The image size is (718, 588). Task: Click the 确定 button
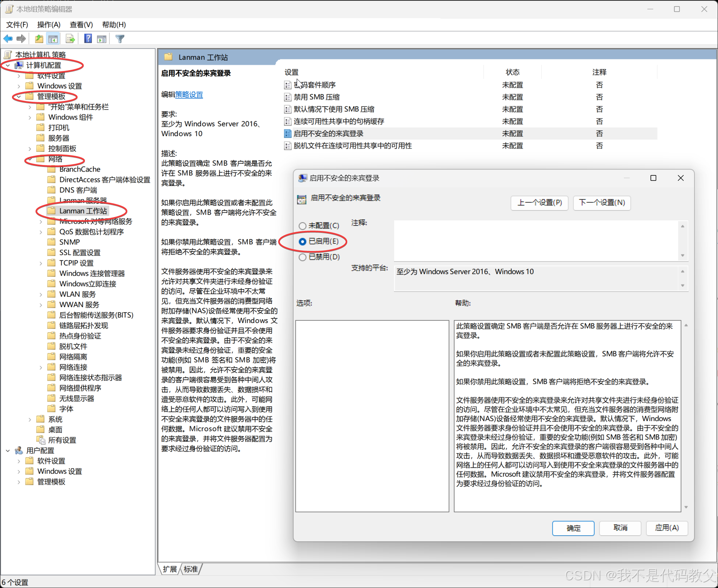(573, 528)
